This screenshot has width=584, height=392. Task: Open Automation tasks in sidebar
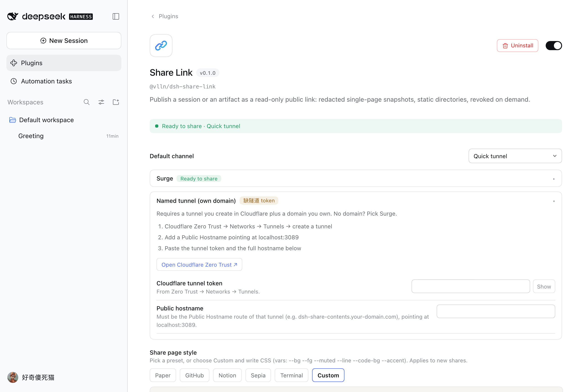(64, 81)
